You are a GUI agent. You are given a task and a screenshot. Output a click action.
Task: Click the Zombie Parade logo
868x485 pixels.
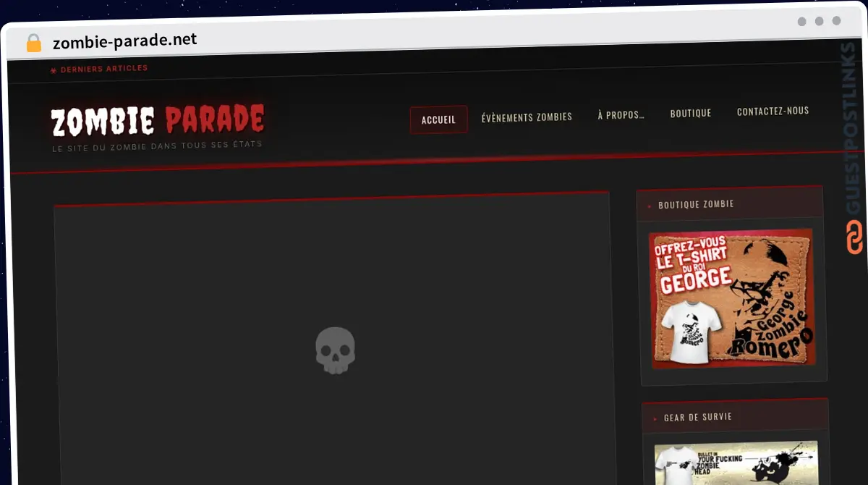point(157,120)
